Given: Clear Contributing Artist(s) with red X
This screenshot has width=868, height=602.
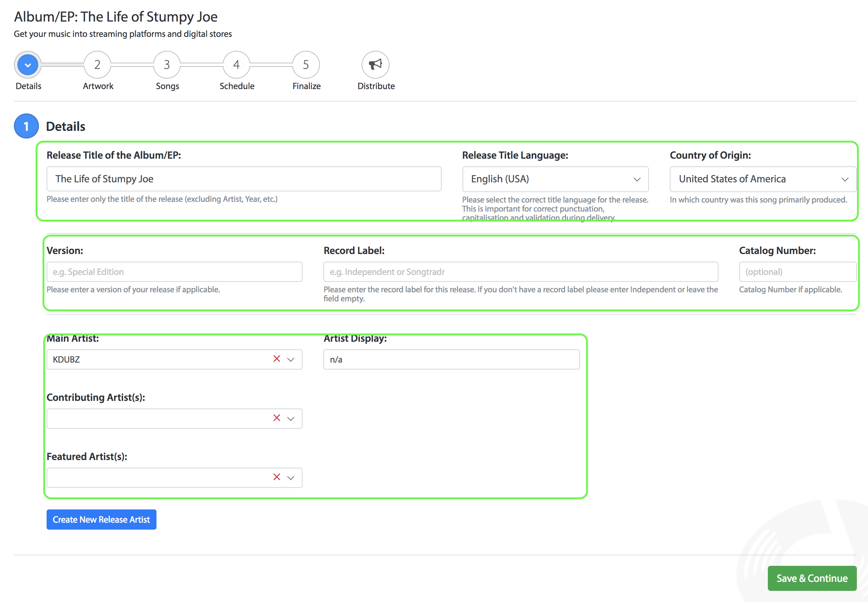Looking at the screenshot, I should pos(277,418).
